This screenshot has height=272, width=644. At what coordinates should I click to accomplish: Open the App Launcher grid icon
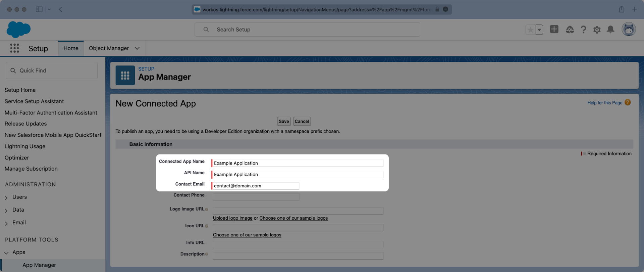pyautogui.click(x=14, y=48)
